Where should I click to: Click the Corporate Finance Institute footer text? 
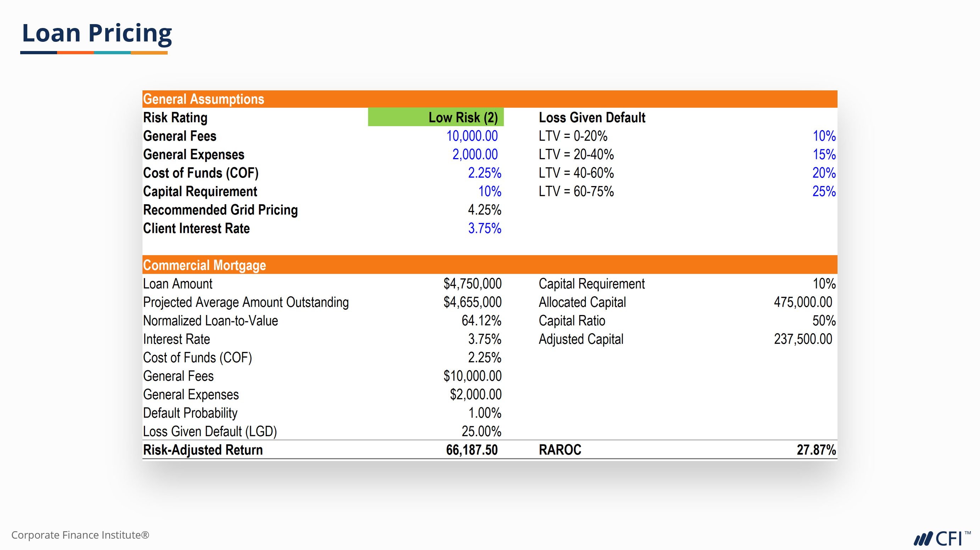point(80,535)
